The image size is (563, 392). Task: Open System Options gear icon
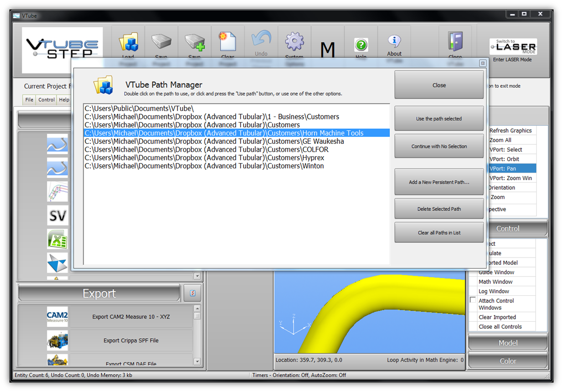pyautogui.click(x=294, y=43)
